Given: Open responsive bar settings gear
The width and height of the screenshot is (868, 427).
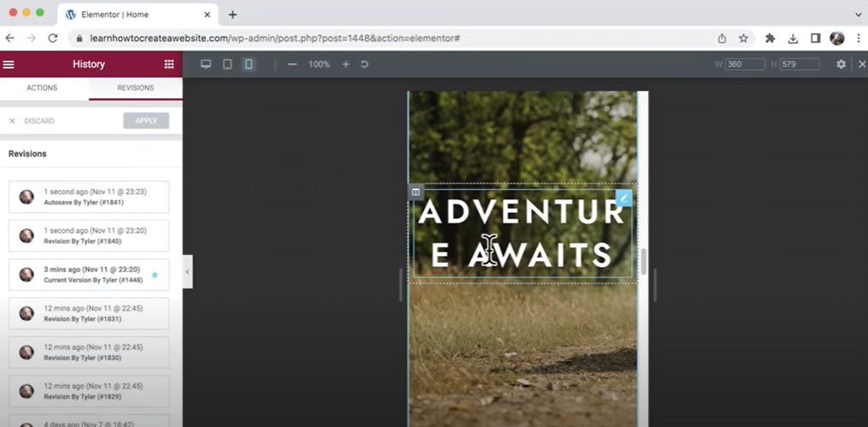Looking at the screenshot, I should pos(841,64).
